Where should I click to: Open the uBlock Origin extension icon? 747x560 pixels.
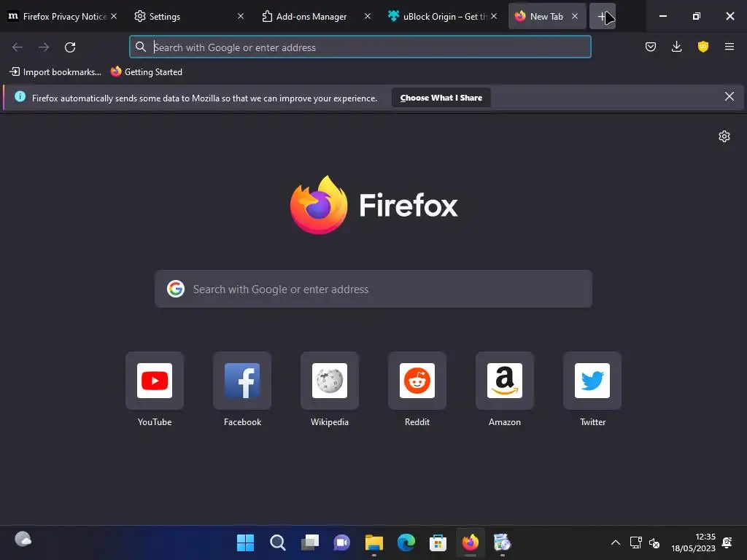tap(703, 47)
